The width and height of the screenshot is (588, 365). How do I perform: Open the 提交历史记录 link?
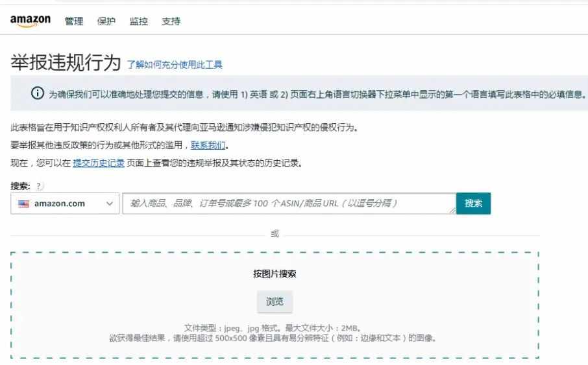coord(99,163)
